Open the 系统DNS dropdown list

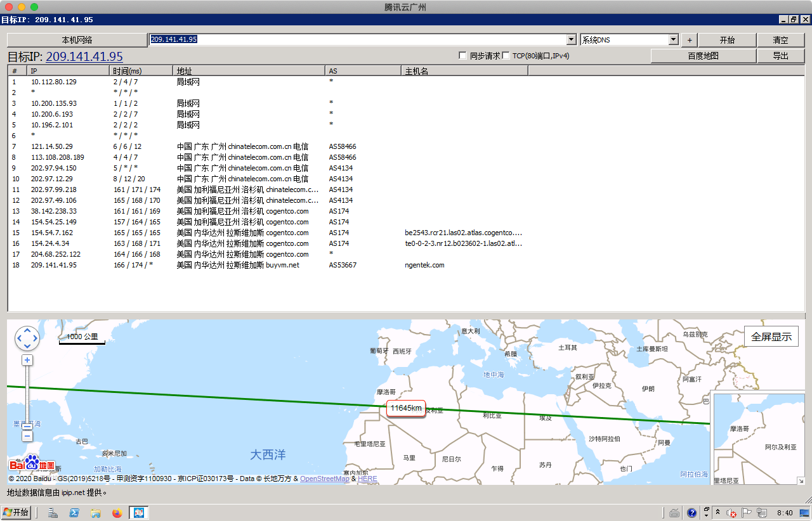tap(674, 39)
